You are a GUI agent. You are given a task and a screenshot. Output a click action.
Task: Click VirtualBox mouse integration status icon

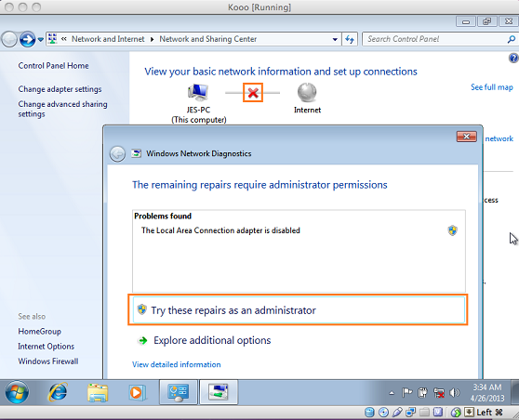(438, 413)
